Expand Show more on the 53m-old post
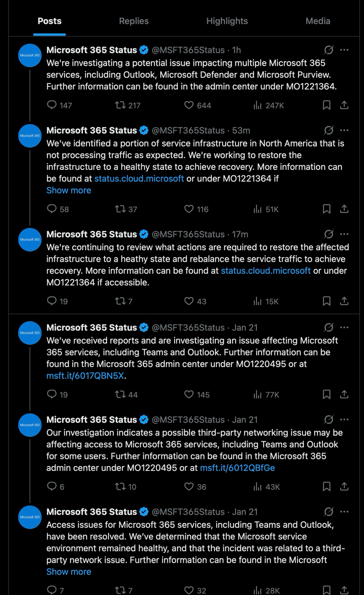This screenshot has height=595, width=364. 69,190
